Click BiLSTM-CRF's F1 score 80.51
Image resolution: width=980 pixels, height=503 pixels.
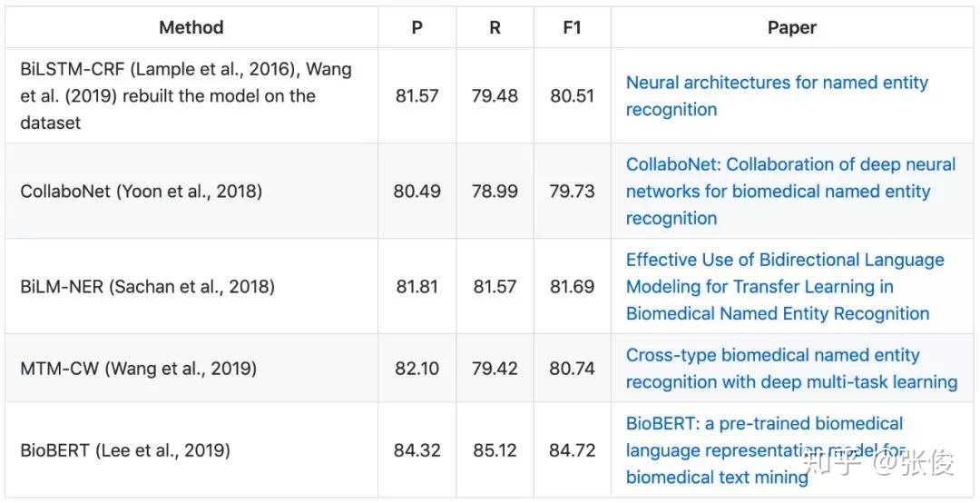click(572, 95)
